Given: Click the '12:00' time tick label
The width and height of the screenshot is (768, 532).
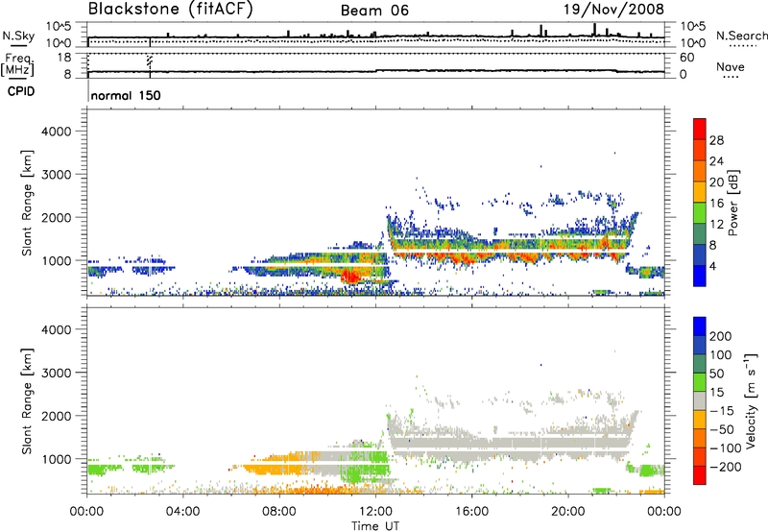Looking at the screenshot, I should (x=375, y=512).
